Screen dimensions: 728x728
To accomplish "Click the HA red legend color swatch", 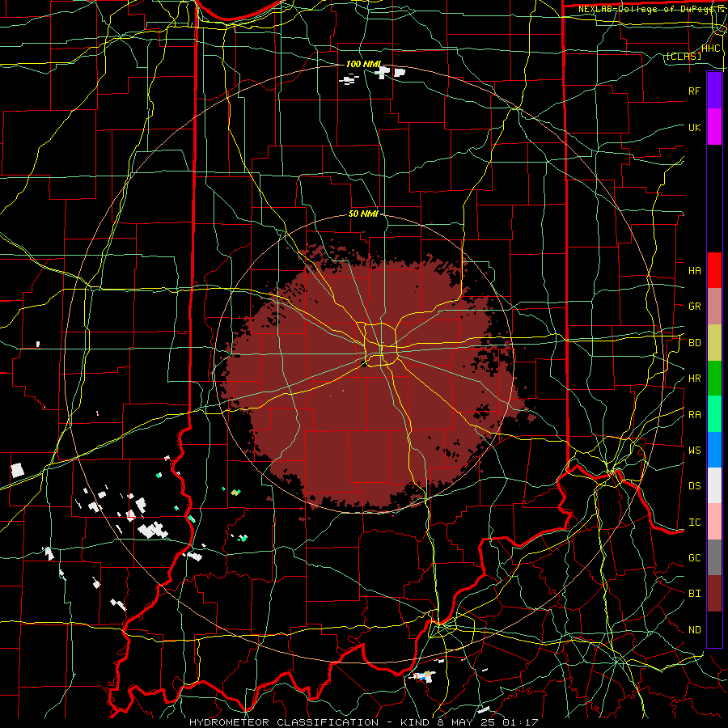I will [714, 270].
